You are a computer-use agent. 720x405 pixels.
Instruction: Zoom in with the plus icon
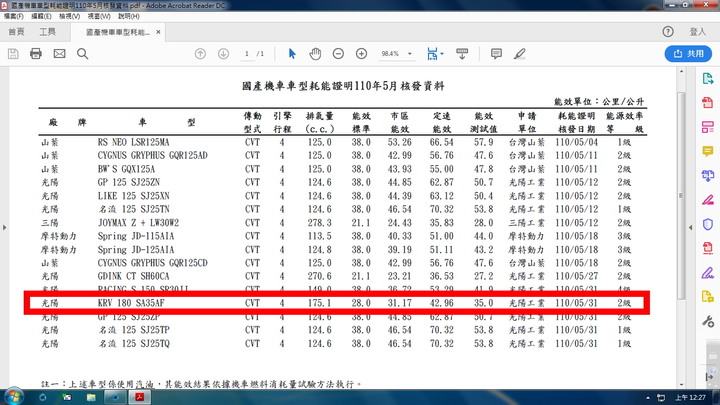[362, 54]
